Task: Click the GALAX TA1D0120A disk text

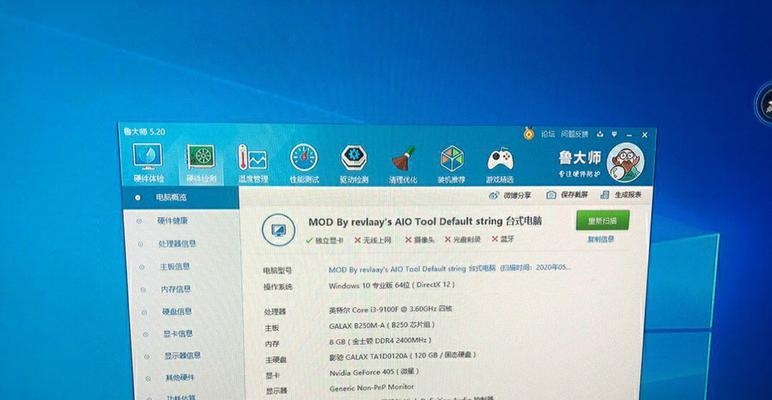Action: coord(402,356)
